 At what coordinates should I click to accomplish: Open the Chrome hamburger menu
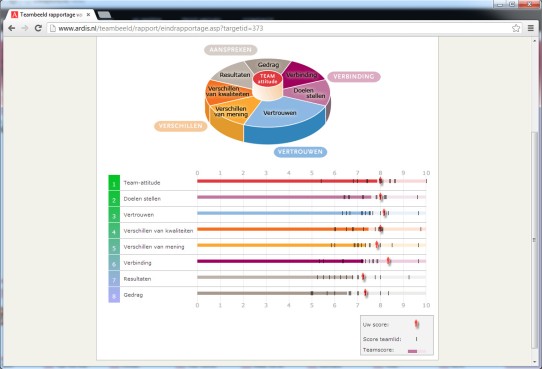click(531, 28)
